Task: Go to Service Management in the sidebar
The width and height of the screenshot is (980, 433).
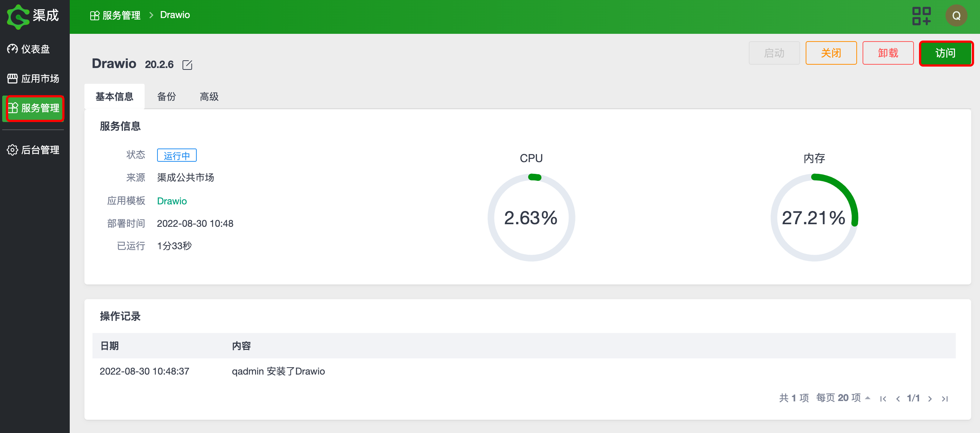Action: [x=34, y=108]
